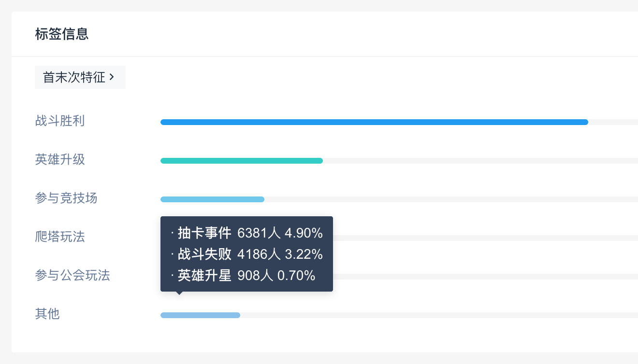Click the 其他 tag label
Viewport: 638px width, 364px height.
click(x=47, y=314)
